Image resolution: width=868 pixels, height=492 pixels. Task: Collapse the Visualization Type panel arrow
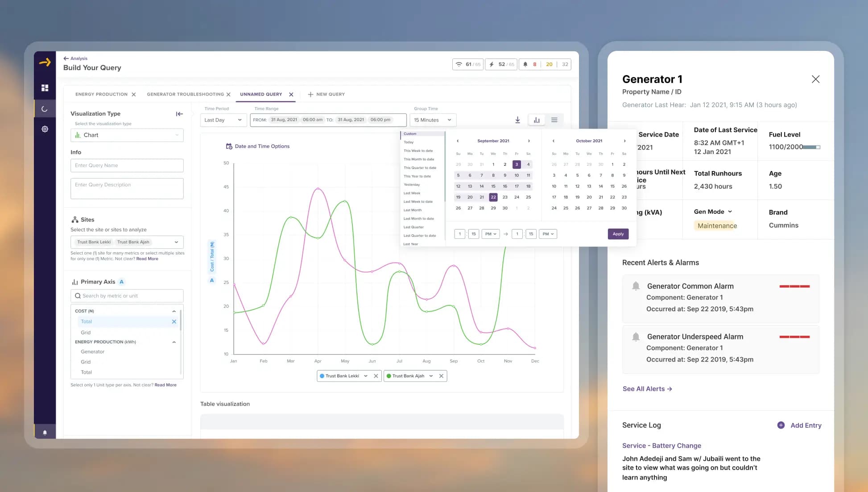click(179, 114)
